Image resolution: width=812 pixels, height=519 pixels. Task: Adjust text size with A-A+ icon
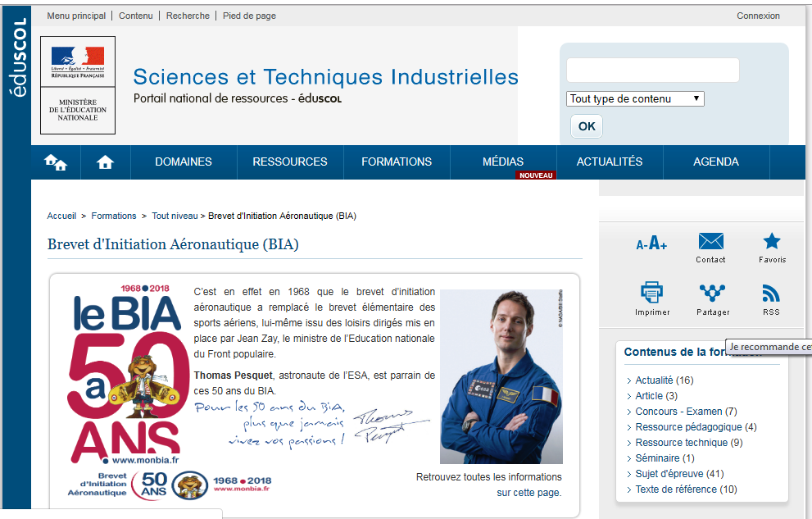point(651,243)
